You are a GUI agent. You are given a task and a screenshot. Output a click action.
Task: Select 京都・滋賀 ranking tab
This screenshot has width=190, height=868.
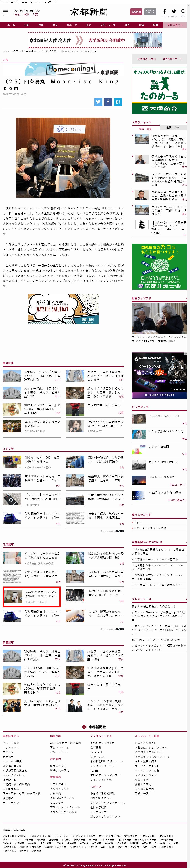145,129
